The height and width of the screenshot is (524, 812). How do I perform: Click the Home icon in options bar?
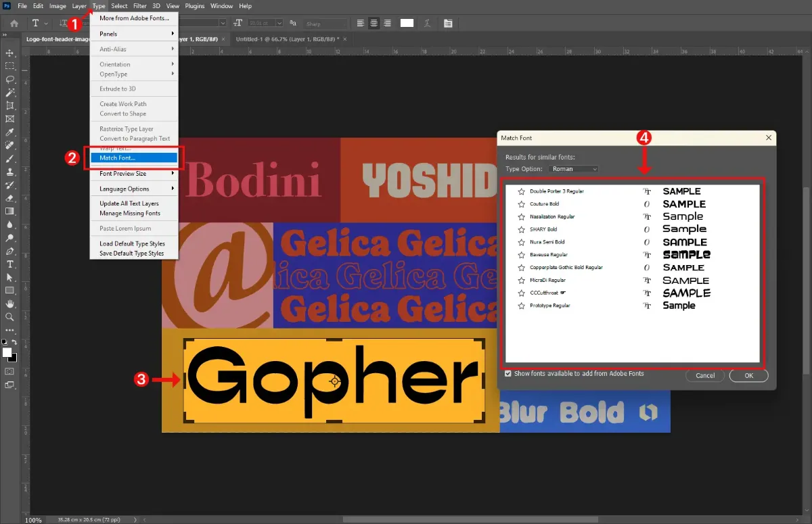point(14,23)
